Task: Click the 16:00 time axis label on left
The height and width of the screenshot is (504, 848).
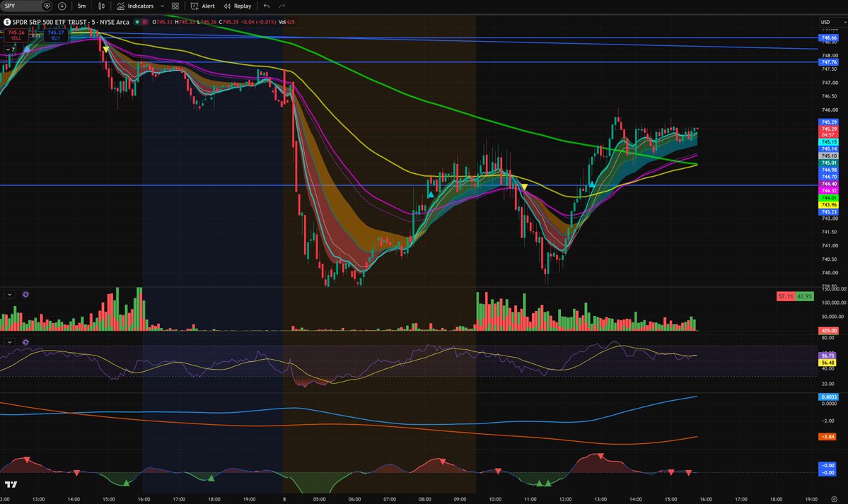Action: [x=144, y=499]
